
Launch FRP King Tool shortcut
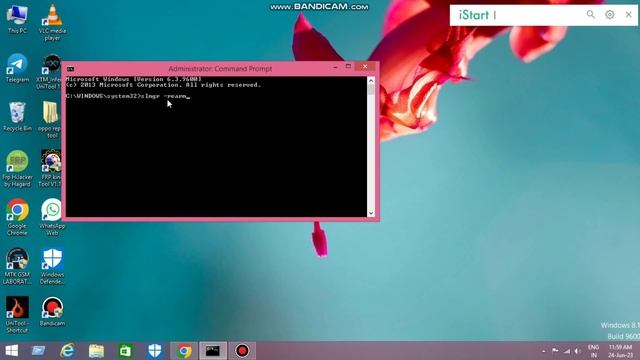click(x=50, y=168)
